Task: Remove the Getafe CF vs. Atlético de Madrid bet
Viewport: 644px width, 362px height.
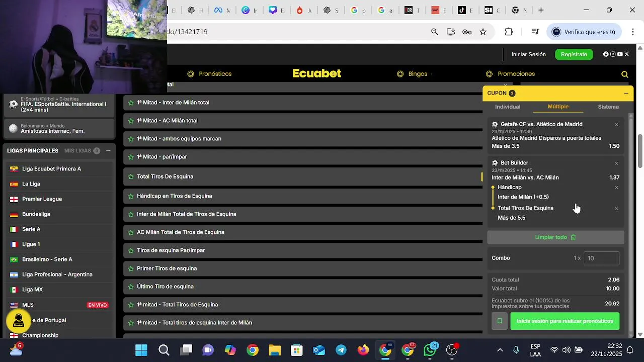Action: click(616, 125)
